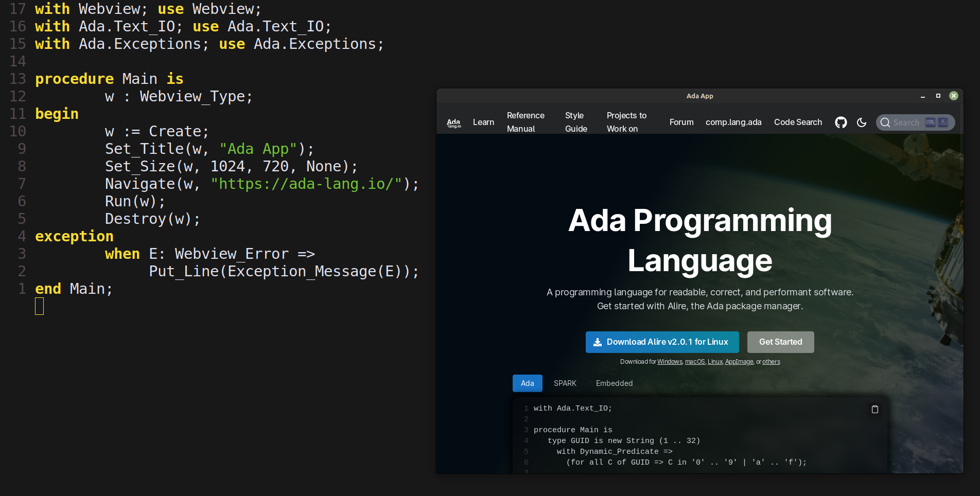Click "Set_Size(w, 1024, 720, None);" line
Viewport: 980px width, 496px height.
coord(231,166)
